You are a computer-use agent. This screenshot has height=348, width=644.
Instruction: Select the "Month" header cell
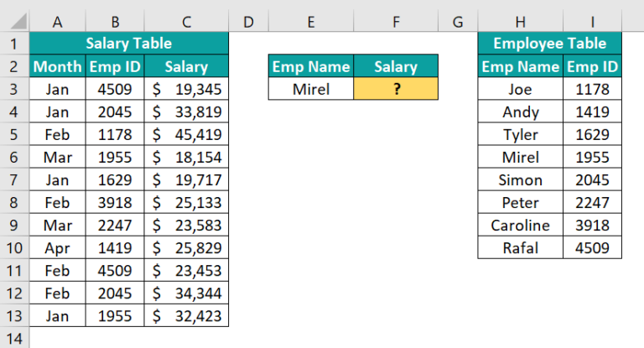coord(57,66)
